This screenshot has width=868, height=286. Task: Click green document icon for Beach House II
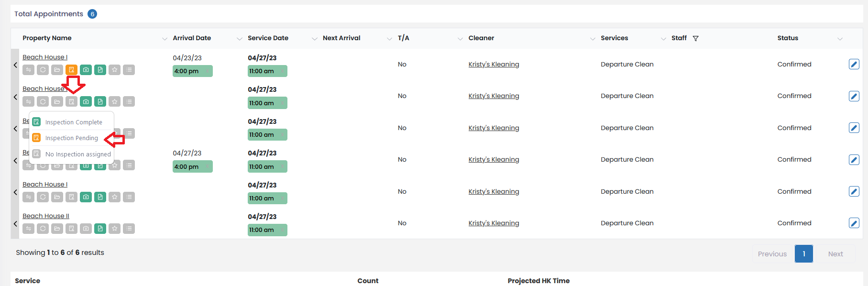(100, 229)
